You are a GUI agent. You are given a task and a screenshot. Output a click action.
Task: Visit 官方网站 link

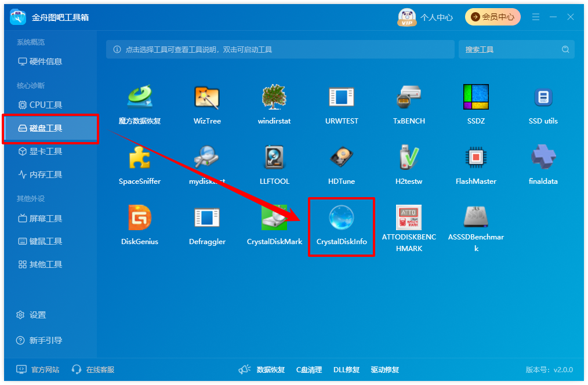click(x=38, y=369)
